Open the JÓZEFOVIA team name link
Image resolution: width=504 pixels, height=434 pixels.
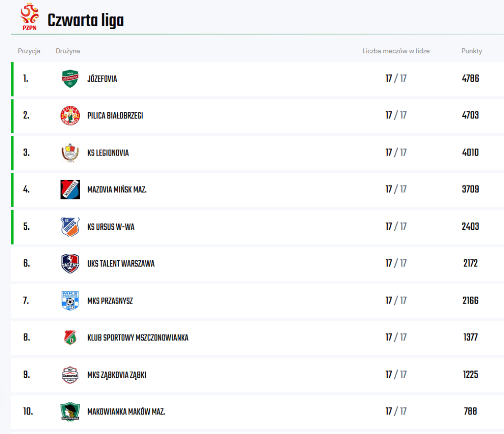(x=102, y=79)
